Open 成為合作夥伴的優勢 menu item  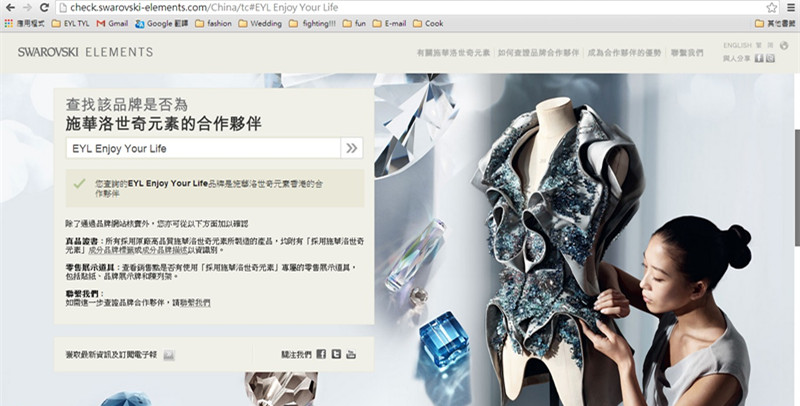(x=624, y=53)
